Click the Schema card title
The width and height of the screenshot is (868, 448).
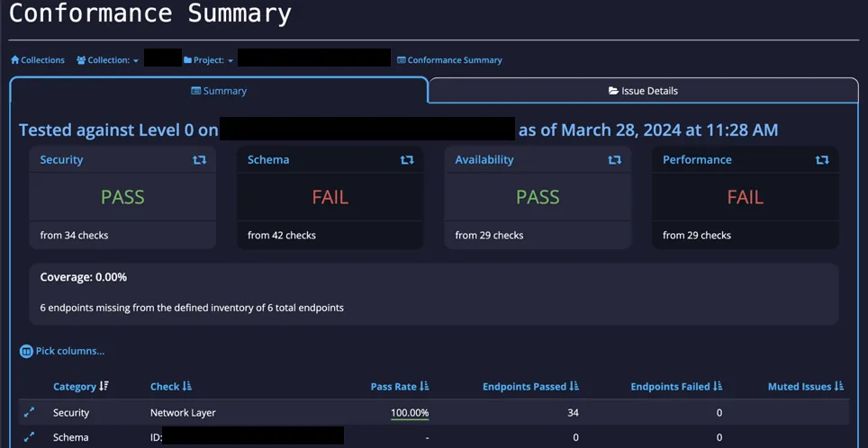[268, 160]
